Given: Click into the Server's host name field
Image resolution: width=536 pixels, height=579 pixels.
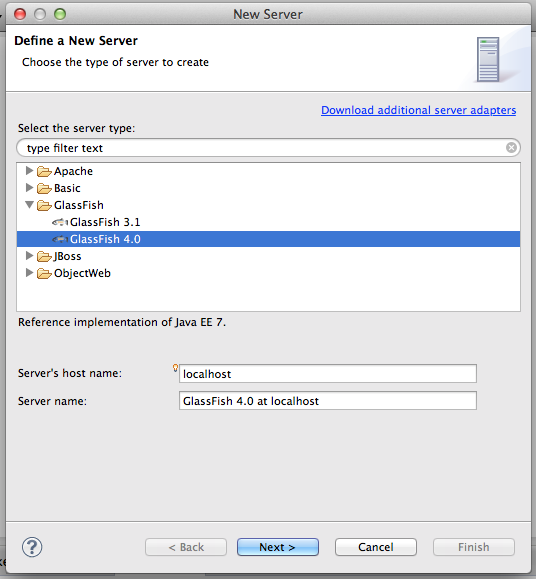Looking at the screenshot, I should [328, 374].
